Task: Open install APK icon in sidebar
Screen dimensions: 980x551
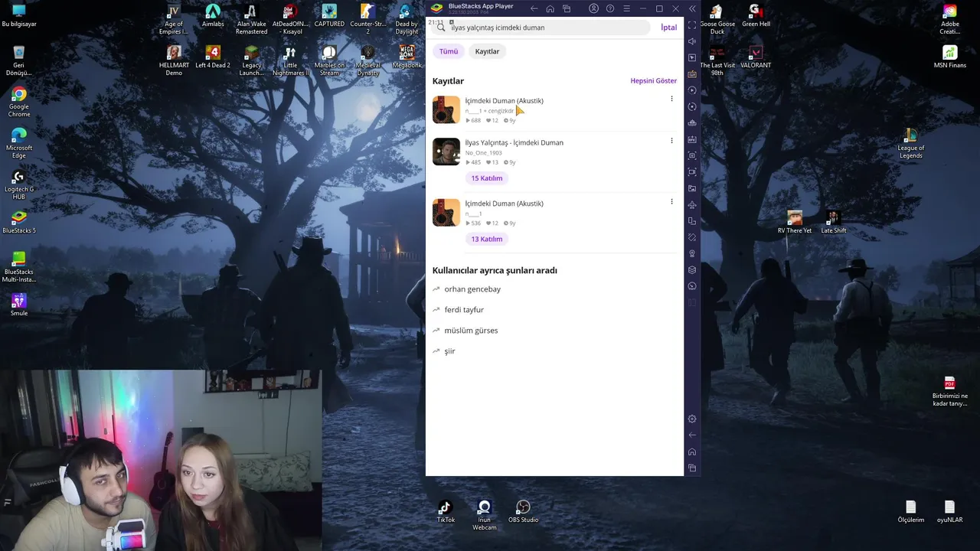Action: (x=692, y=139)
